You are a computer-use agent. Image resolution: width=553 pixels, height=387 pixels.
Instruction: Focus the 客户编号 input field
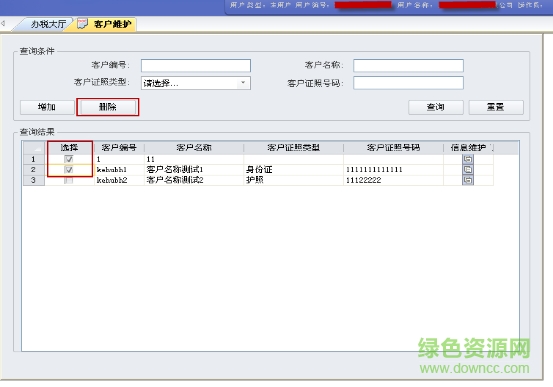coord(196,66)
